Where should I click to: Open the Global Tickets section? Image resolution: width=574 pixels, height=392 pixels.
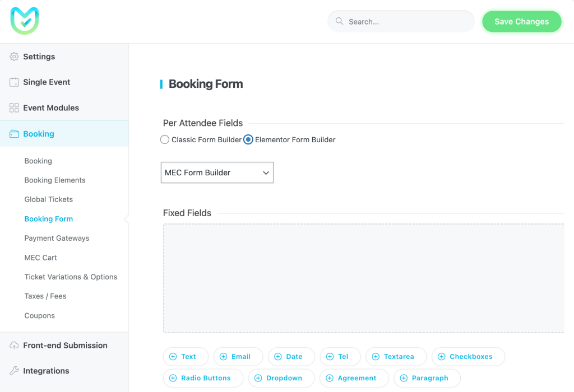(48, 199)
